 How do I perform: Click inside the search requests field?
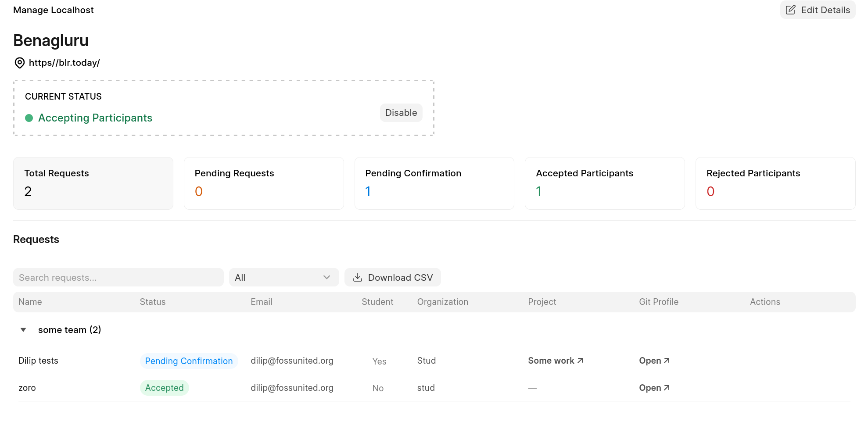pyautogui.click(x=118, y=277)
